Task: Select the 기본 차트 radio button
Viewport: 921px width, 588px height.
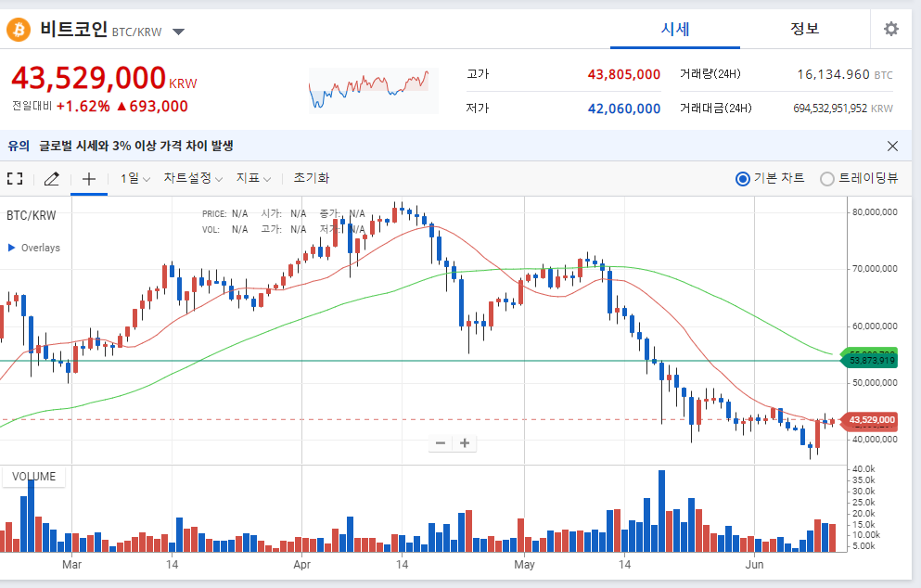Action: click(x=742, y=179)
